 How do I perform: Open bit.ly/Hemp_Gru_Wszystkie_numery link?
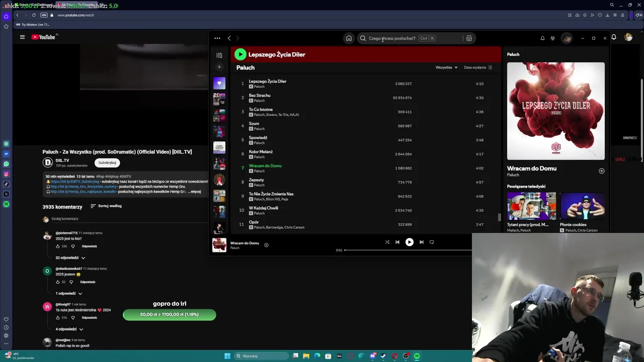(x=83, y=187)
